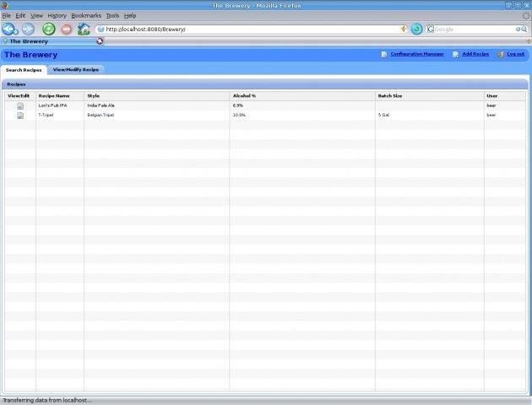
Task: Click the Configuration Manager document icon
Action: [x=384, y=55]
